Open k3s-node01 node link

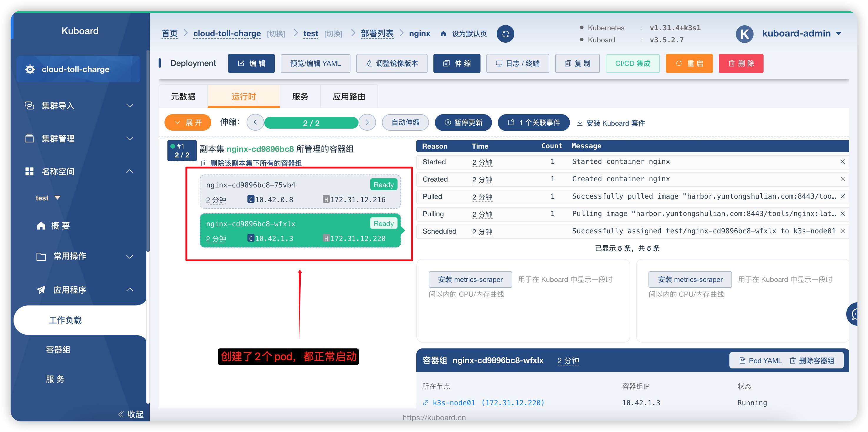click(483, 403)
